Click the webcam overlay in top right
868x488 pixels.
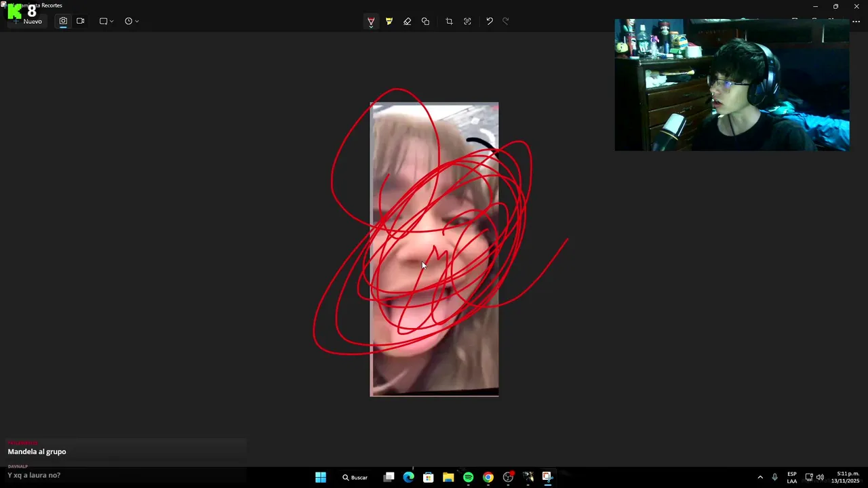tap(732, 85)
